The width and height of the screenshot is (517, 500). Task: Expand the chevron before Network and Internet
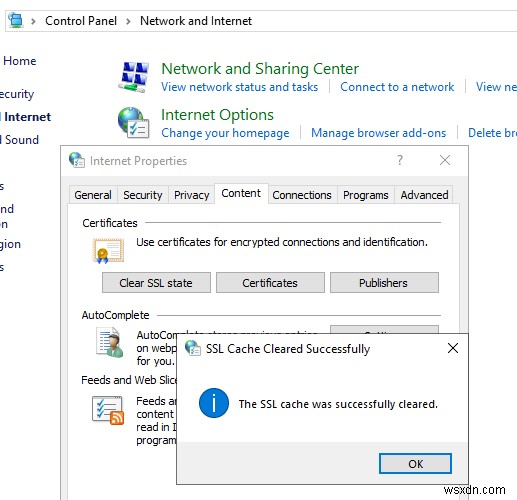tap(128, 21)
